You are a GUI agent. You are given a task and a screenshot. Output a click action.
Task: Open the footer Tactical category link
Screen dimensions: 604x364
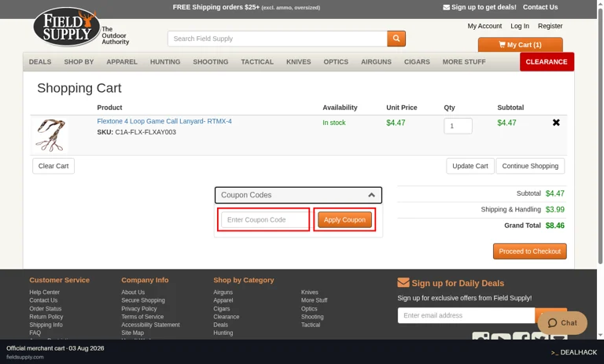click(x=311, y=325)
